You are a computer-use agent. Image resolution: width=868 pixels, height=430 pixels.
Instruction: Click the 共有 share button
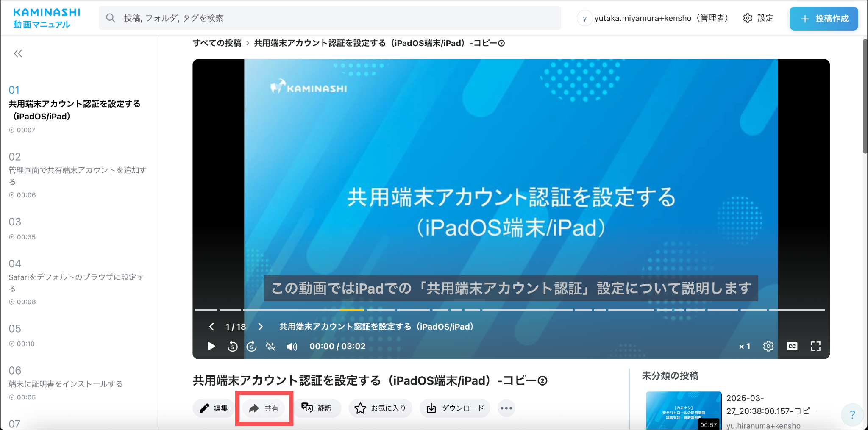(x=264, y=408)
